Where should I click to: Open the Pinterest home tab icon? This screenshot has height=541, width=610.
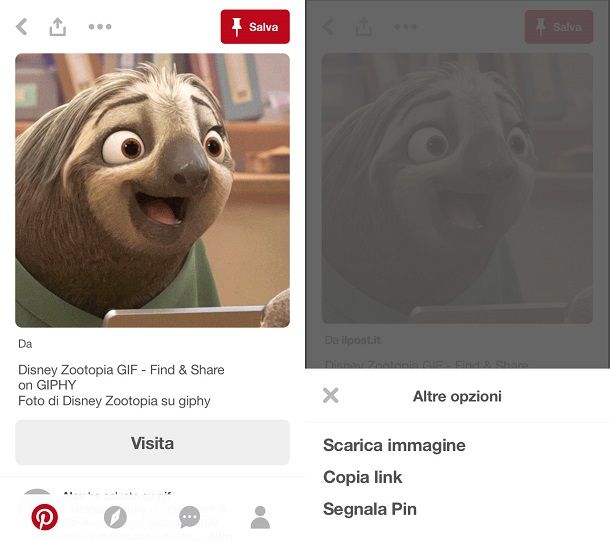pos(44,517)
